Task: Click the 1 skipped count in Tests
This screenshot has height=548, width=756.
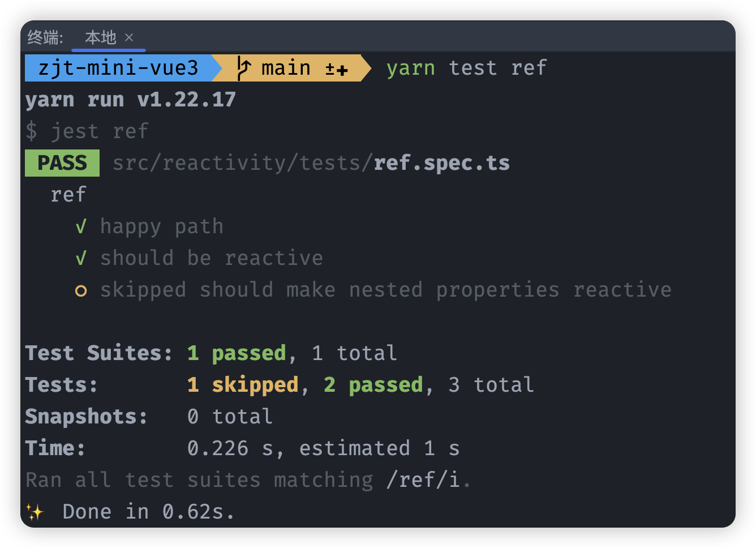Action: coord(243,385)
